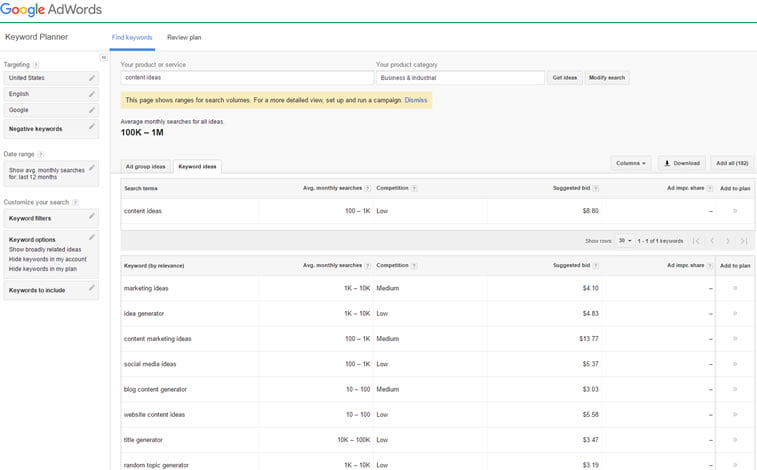The height and width of the screenshot is (470, 757).
Task: Select Keyword ideas tab
Action: (x=197, y=166)
